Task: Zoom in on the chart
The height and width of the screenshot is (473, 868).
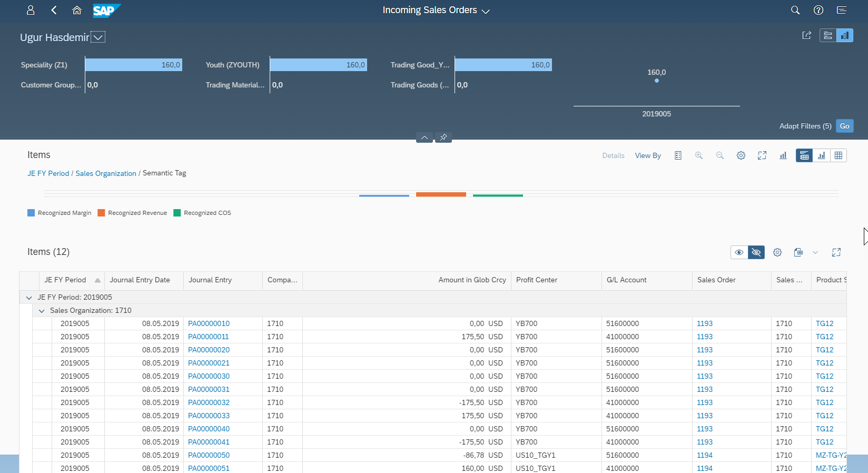Action: pyautogui.click(x=699, y=155)
